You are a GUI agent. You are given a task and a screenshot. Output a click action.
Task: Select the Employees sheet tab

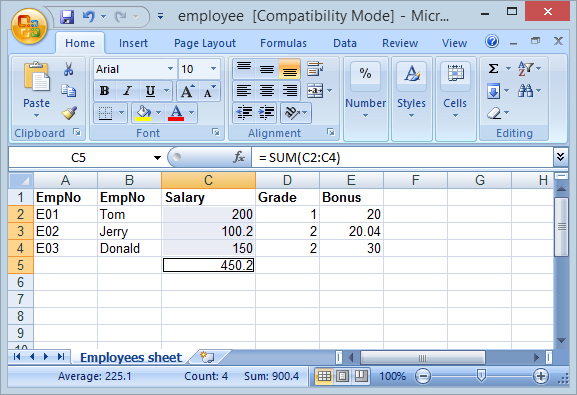tap(131, 357)
